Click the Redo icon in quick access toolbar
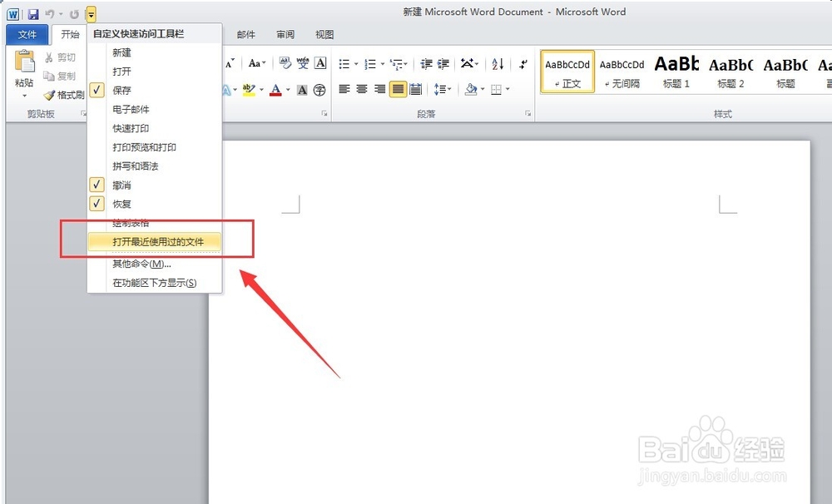This screenshot has height=504, width=832. (x=74, y=14)
